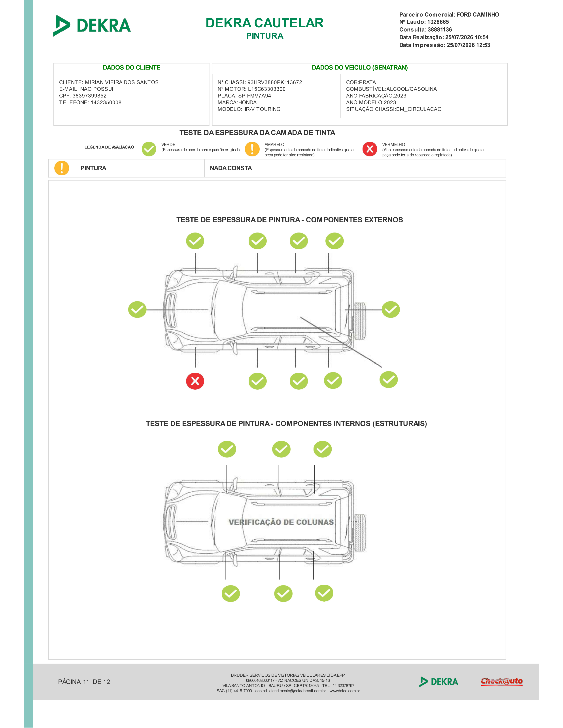Click the PINTURA label in the result row

[x=93, y=168]
